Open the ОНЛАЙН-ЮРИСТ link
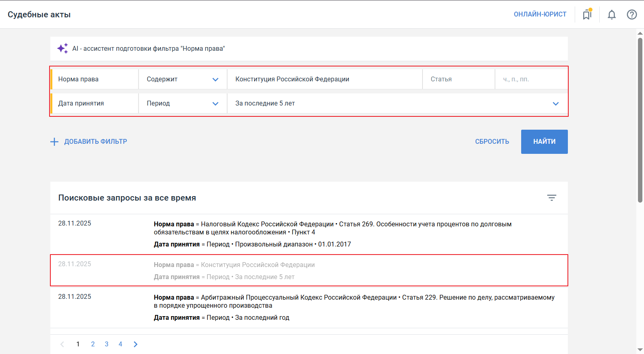The width and height of the screenshot is (644, 354). [x=540, y=14]
